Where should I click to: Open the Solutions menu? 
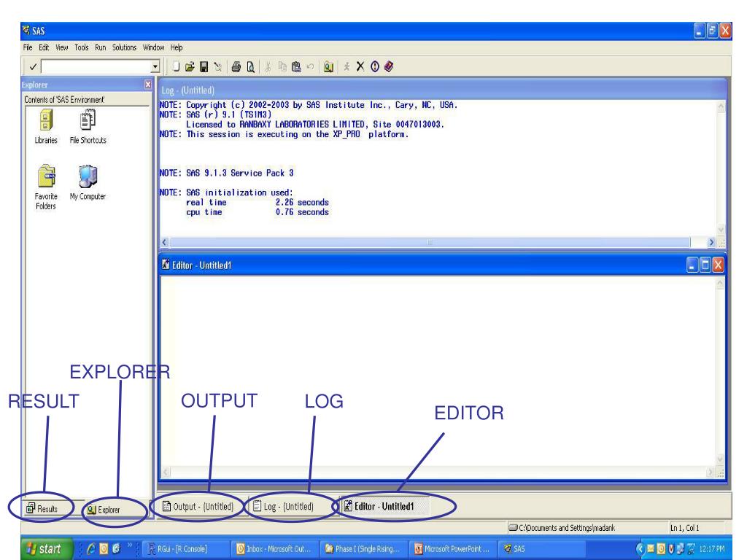click(x=124, y=47)
